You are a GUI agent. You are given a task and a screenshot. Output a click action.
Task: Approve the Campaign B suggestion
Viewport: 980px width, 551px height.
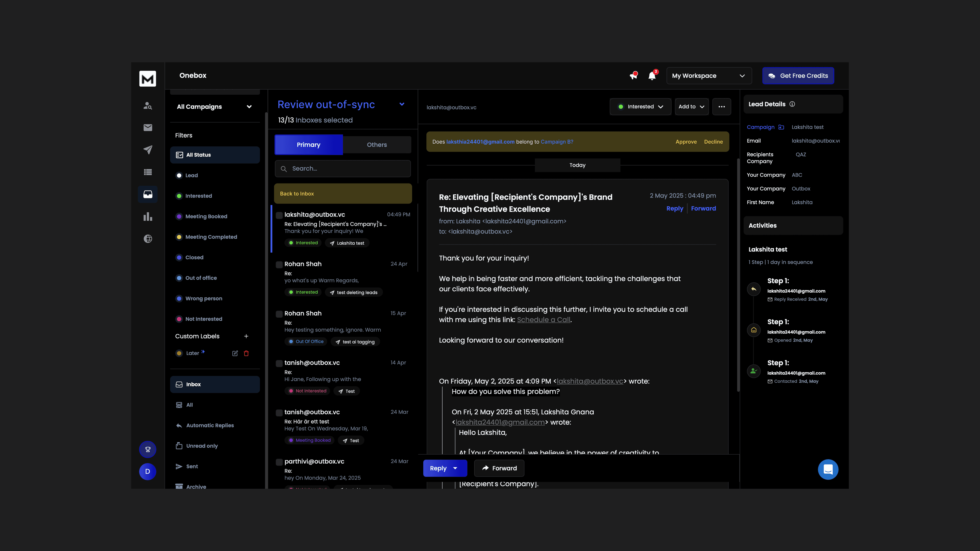point(686,142)
